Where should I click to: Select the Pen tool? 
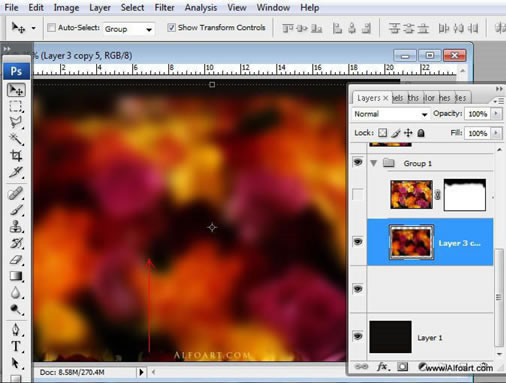point(15,330)
